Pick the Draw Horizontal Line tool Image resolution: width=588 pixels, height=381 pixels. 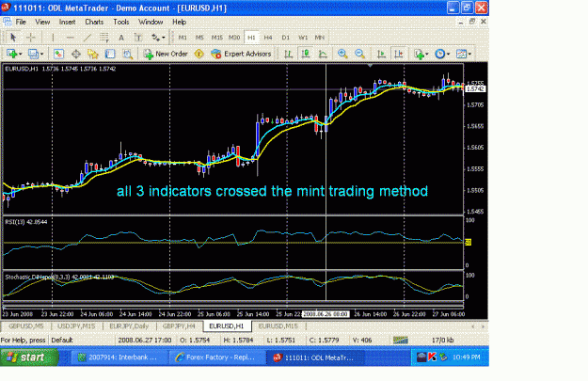(x=71, y=37)
